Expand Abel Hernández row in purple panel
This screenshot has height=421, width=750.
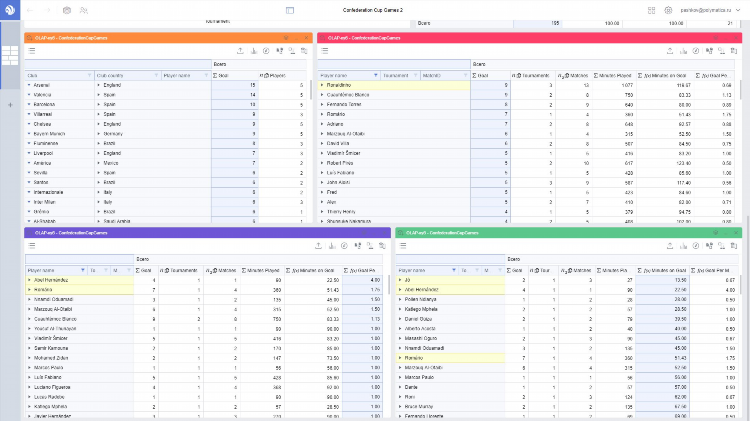(x=29, y=280)
